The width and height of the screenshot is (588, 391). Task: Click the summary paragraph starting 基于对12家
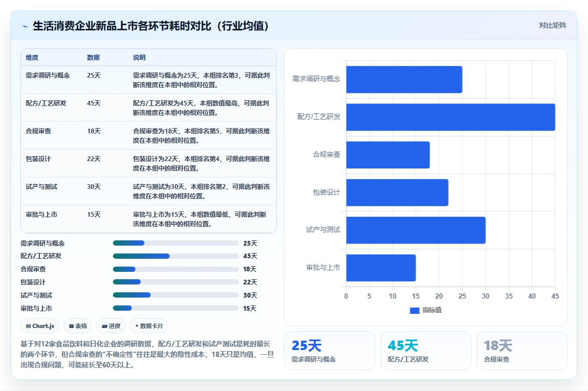[x=147, y=354]
